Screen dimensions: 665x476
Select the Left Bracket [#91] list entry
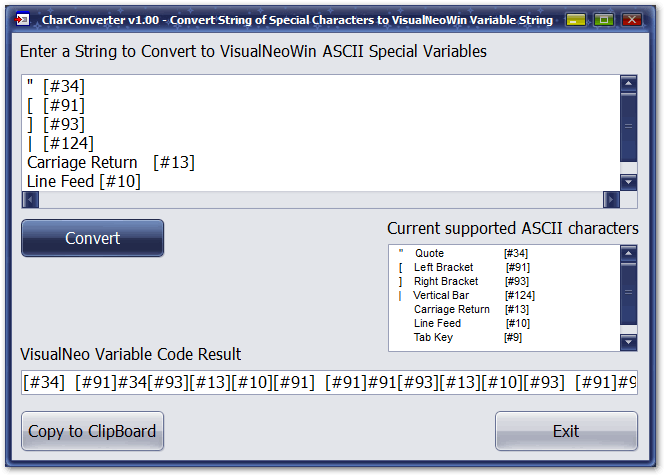tap(464, 267)
